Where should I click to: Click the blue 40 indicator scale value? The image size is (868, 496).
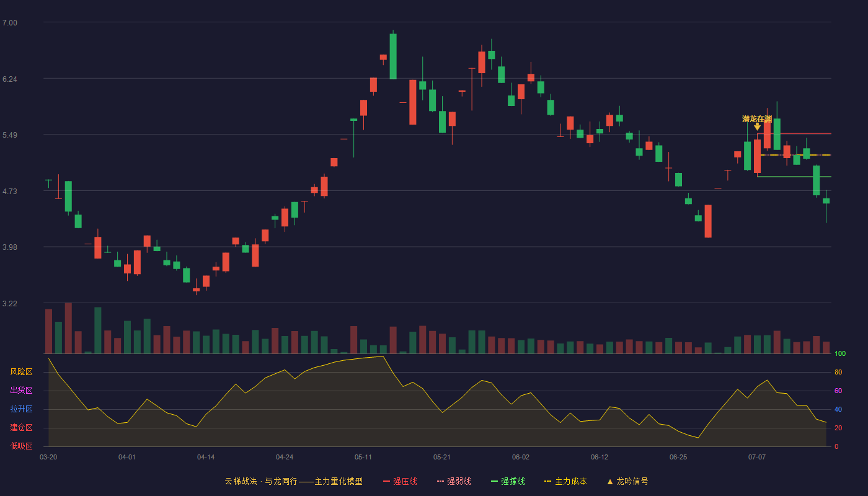[x=838, y=409]
